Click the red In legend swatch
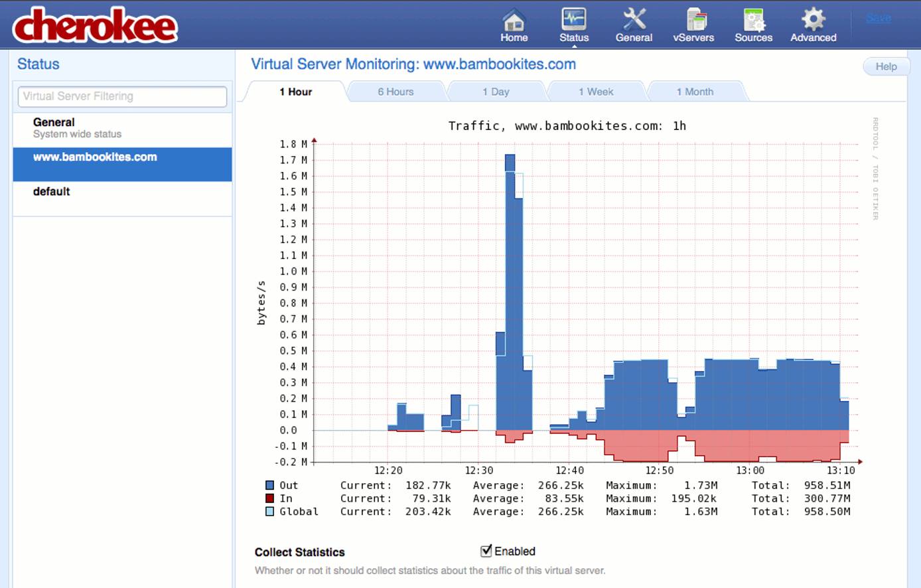 269,498
